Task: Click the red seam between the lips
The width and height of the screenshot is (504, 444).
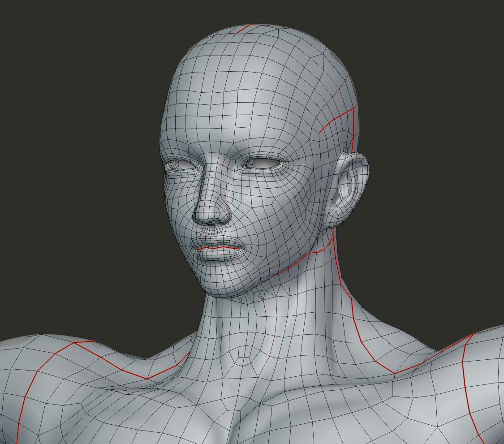Action: pos(218,248)
